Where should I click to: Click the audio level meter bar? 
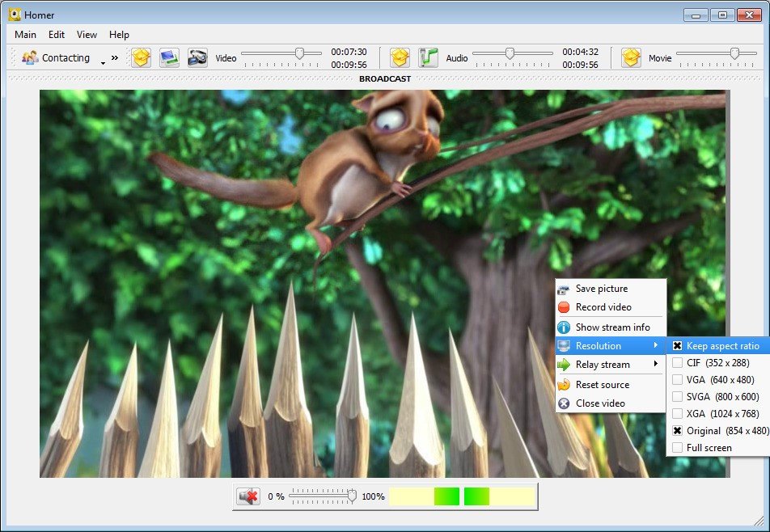click(x=462, y=496)
